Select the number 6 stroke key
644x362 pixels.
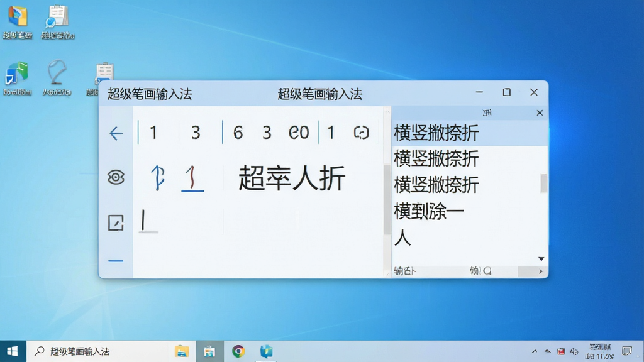(x=238, y=133)
